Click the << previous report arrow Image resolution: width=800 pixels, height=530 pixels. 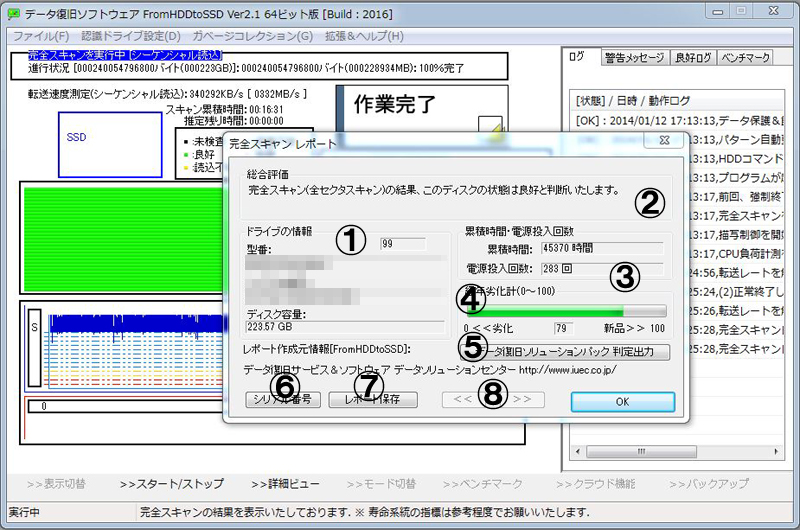coord(462,399)
